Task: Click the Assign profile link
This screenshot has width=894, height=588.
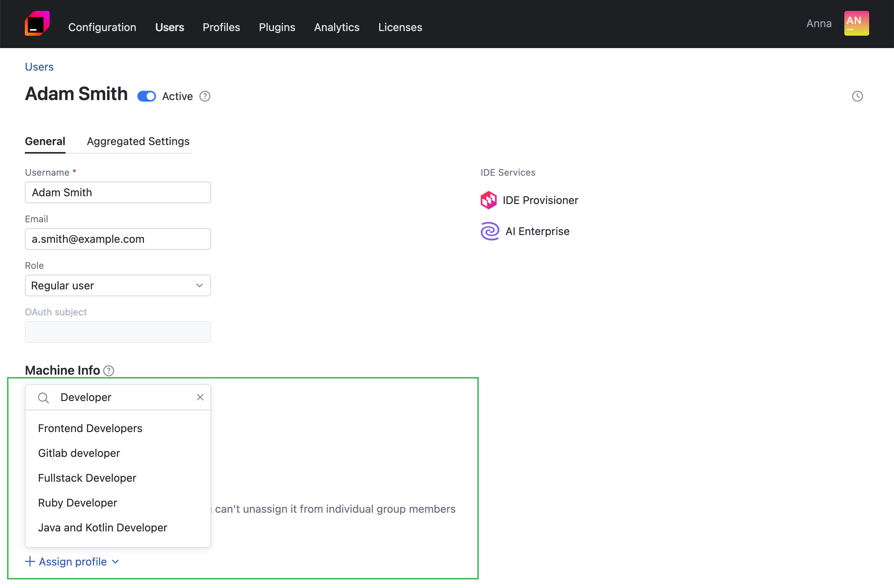Action: 73,562
